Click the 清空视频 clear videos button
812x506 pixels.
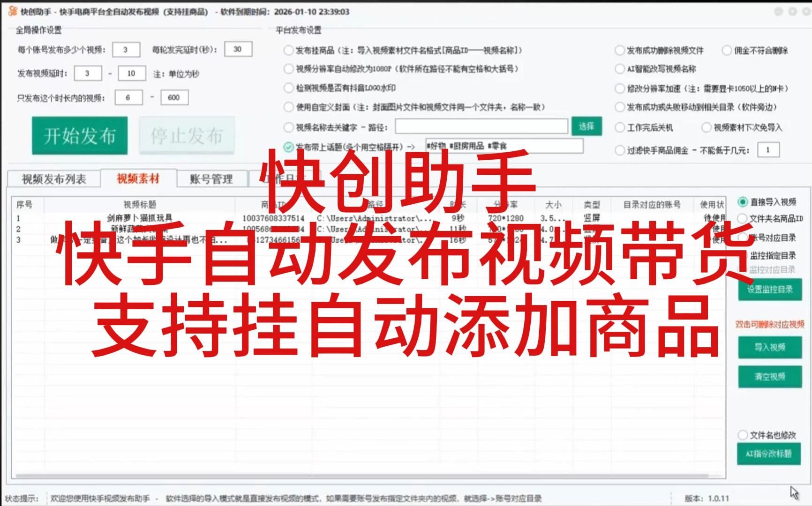click(x=770, y=376)
